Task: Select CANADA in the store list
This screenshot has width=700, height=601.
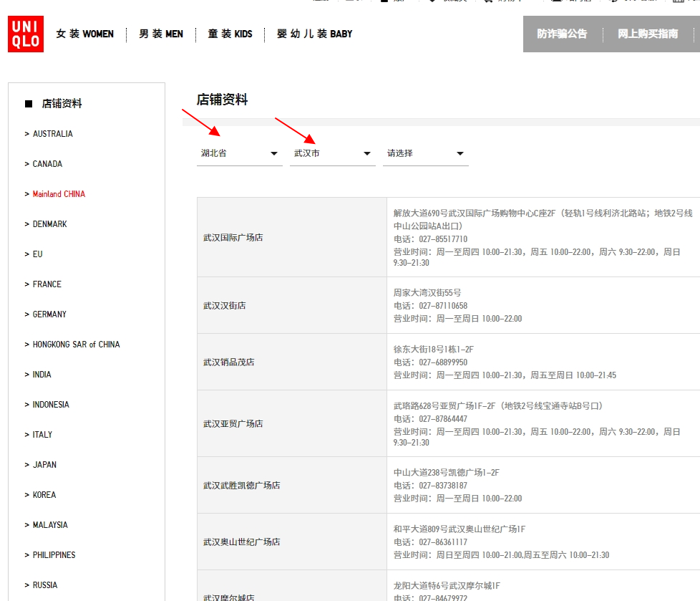Action: click(x=47, y=164)
